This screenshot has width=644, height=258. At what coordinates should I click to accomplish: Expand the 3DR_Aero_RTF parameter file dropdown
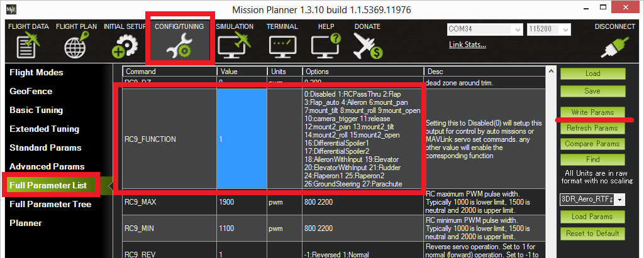tap(621, 199)
